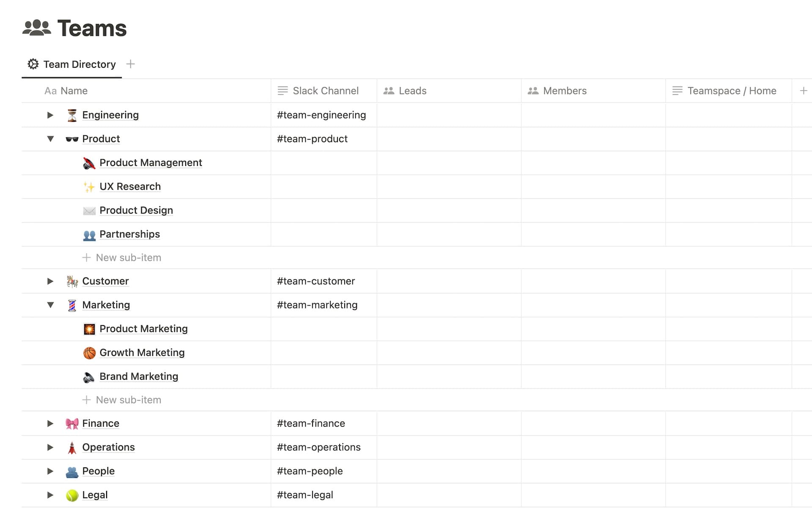The width and height of the screenshot is (812, 508).
Task: Click the #team-finance Slack channel cell
Action: pyautogui.click(x=324, y=423)
